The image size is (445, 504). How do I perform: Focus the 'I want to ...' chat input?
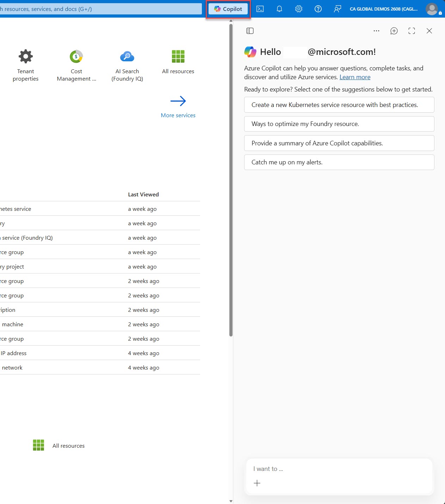(x=339, y=469)
